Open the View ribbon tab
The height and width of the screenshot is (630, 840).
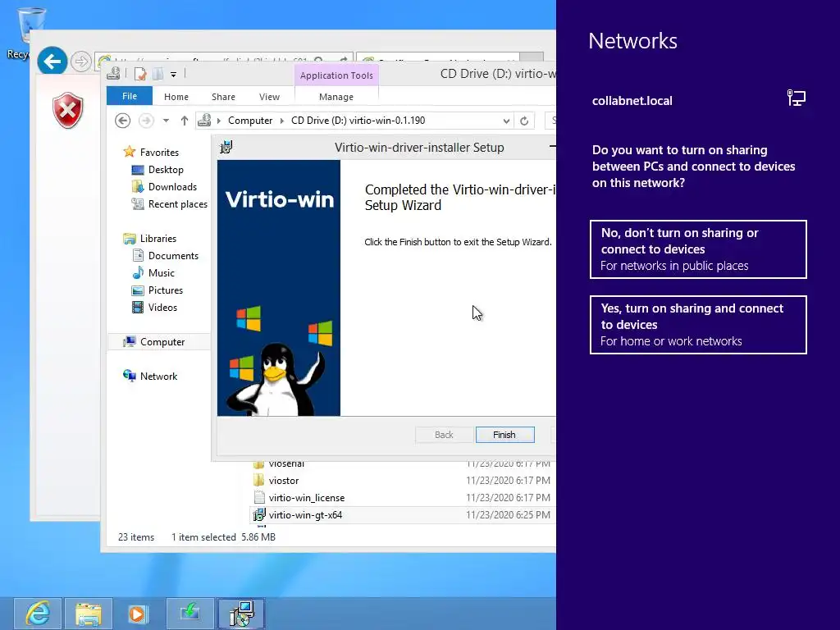coord(269,97)
